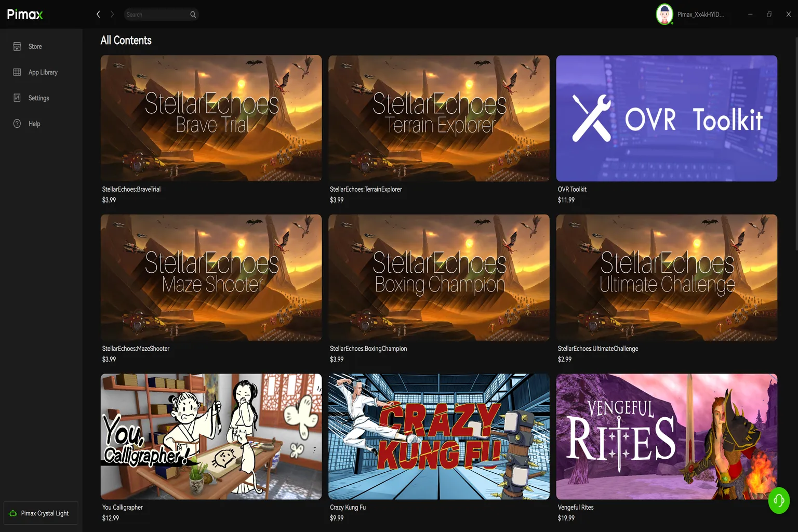Go back with the left arrow

(98, 15)
